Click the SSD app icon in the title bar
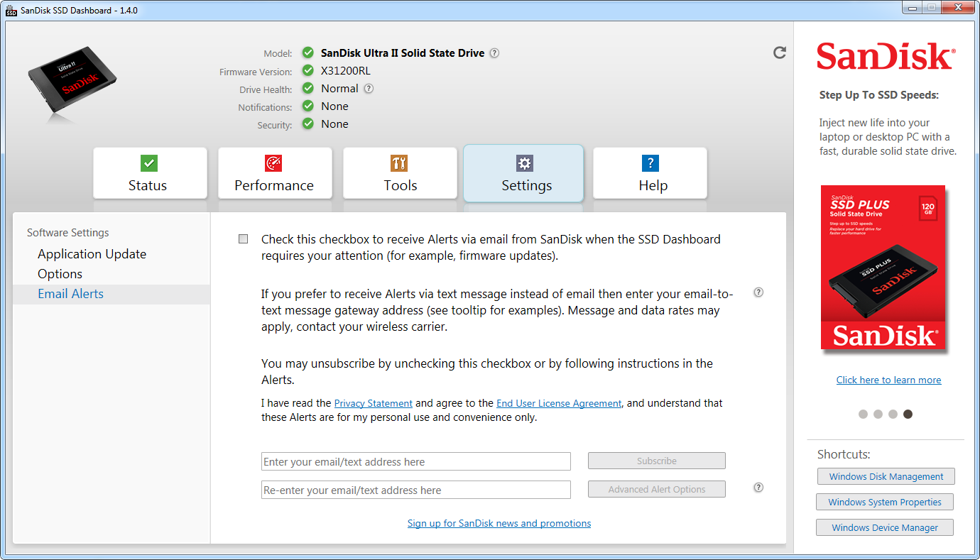The image size is (980, 560). 11,10
